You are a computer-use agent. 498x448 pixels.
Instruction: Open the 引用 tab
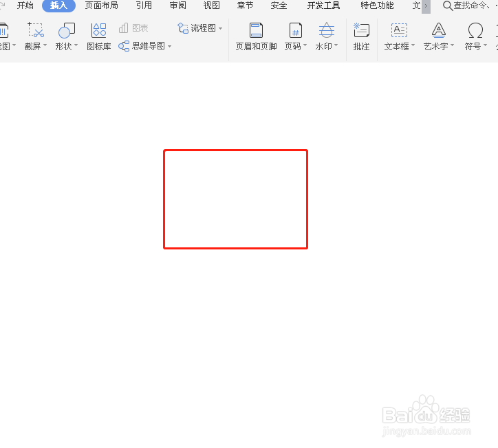pos(144,5)
